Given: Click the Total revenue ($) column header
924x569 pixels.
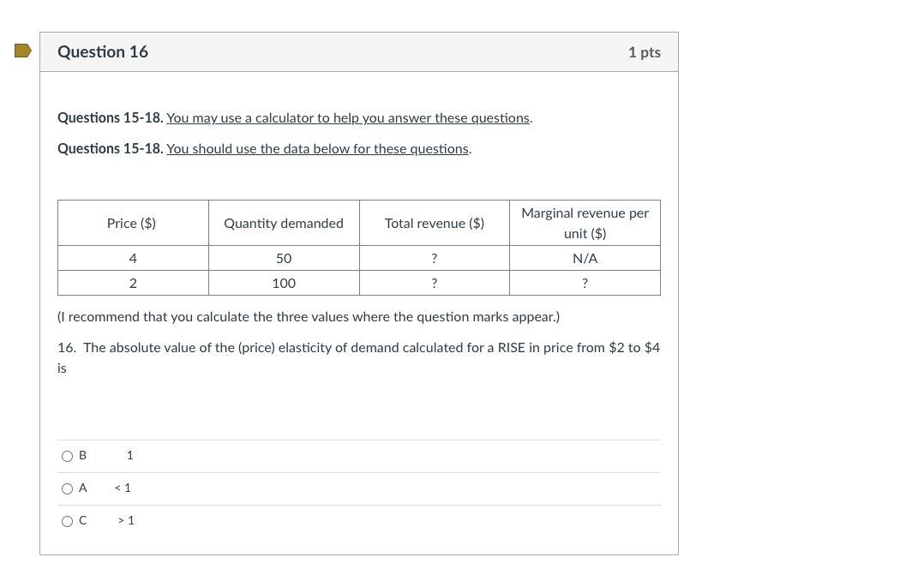Looking at the screenshot, I should 434,223.
